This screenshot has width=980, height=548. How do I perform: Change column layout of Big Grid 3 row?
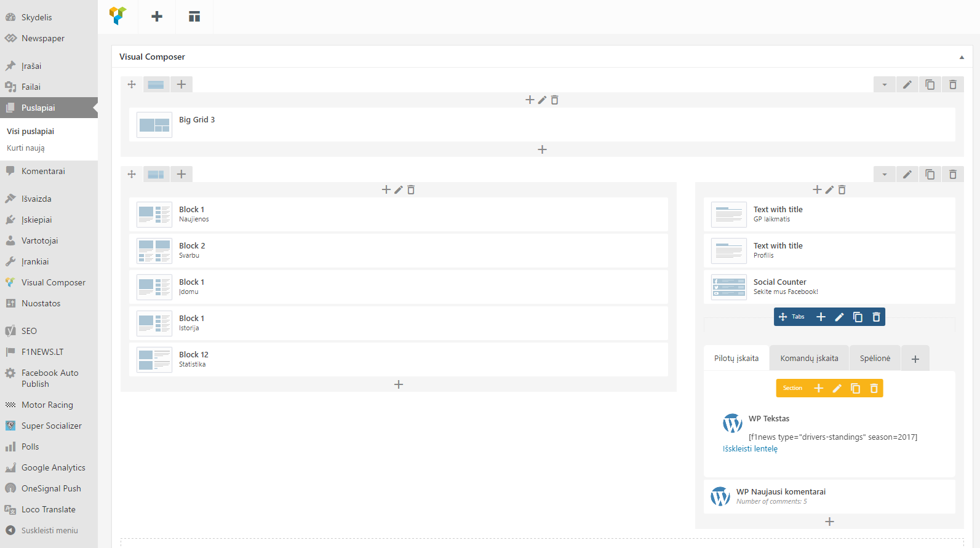[156, 84]
